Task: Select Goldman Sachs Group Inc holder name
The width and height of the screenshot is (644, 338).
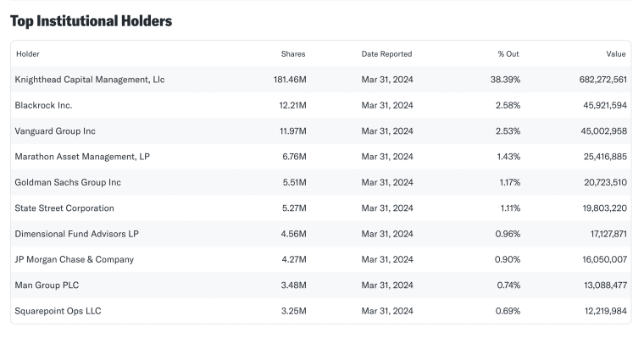Action: click(68, 182)
